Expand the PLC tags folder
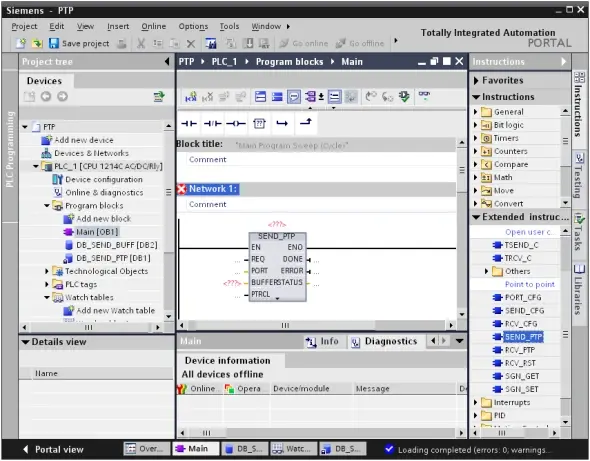The width and height of the screenshot is (590, 461). tap(47, 284)
